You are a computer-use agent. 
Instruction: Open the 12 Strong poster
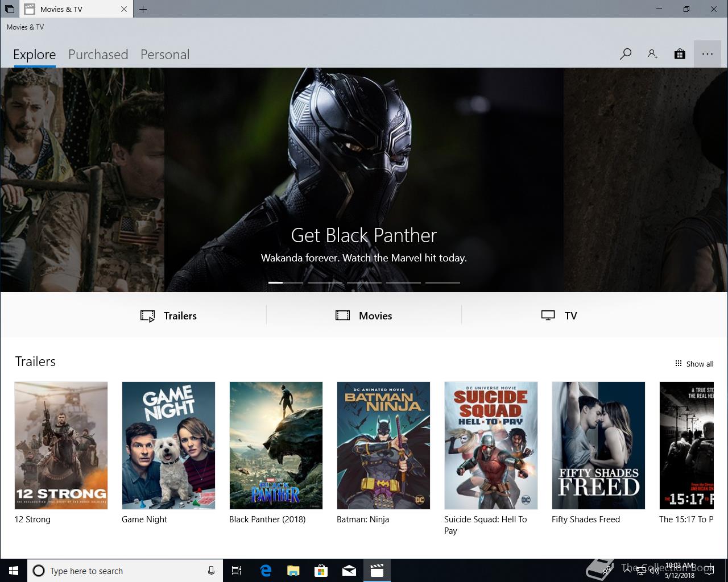pos(61,446)
